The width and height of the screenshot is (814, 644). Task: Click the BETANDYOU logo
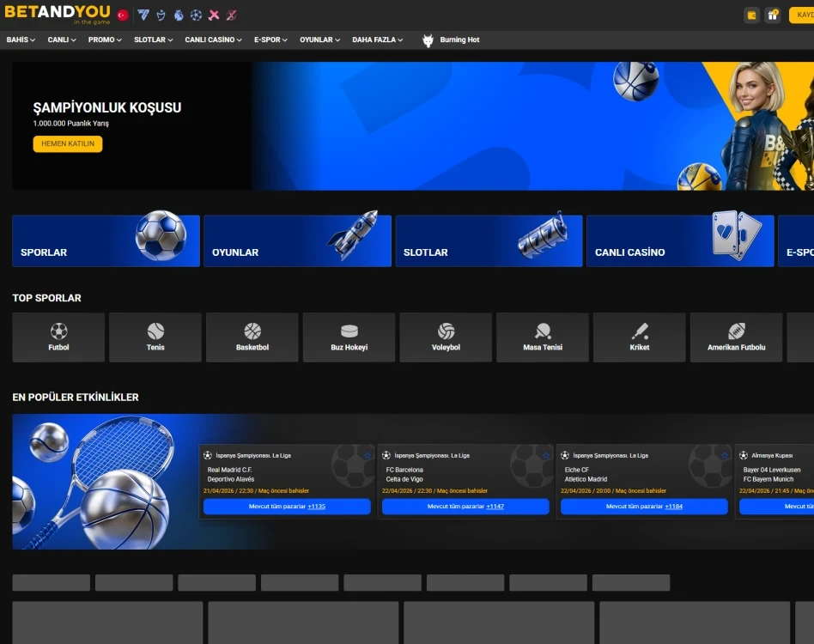click(x=58, y=14)
